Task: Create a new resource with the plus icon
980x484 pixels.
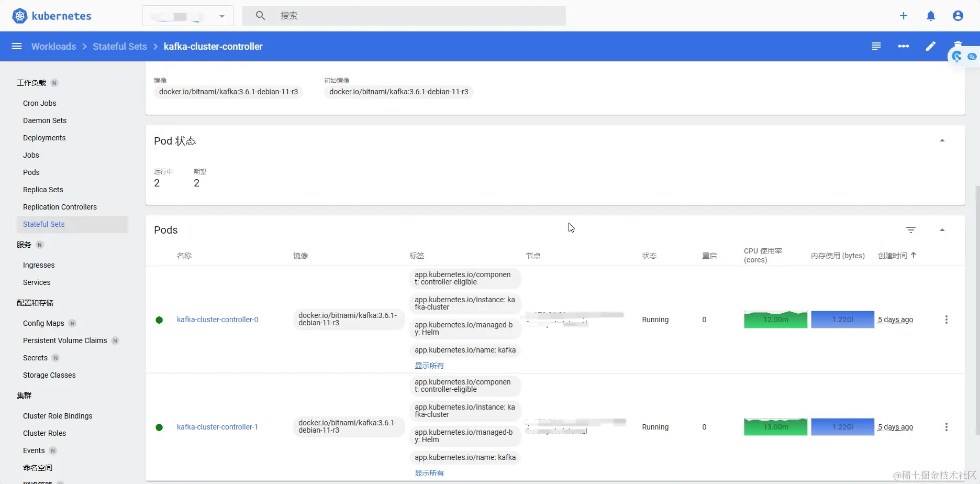Action: click(x=904, y=16)
